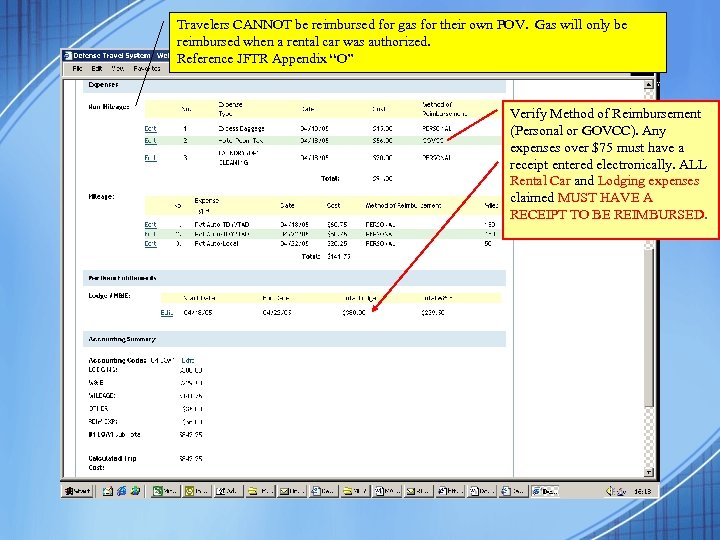Open the Edit menu in the menu bar

[x=96, y=68]
